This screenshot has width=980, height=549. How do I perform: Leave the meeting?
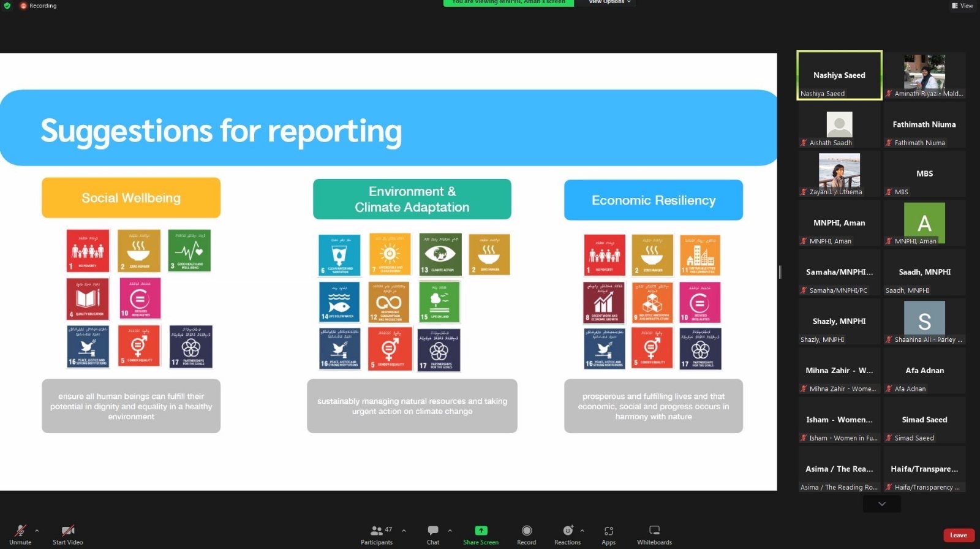(x=959, y=535)
